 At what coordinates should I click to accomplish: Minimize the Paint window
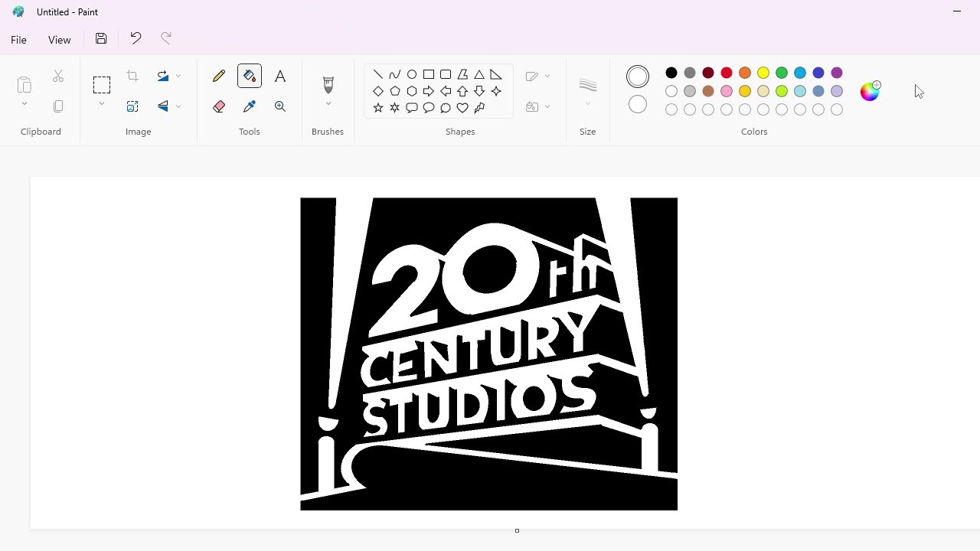coord(957,11)
